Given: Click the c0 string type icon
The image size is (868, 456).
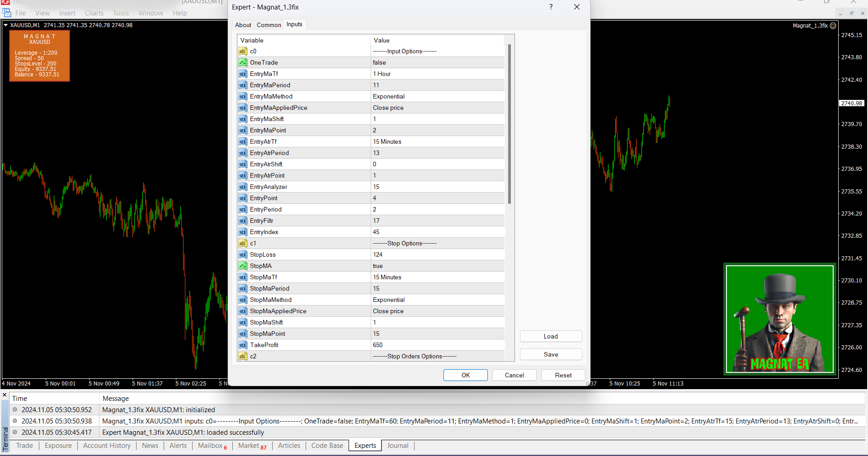Looking at the screenshot, I should [243, 52].
